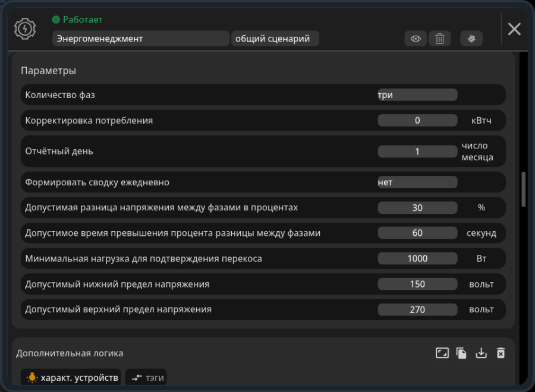Edit the Отчётный день value 1
Image resolution: width=535 pixels, height=392 pixels.
pyautogui.click(x=417, y=151)
